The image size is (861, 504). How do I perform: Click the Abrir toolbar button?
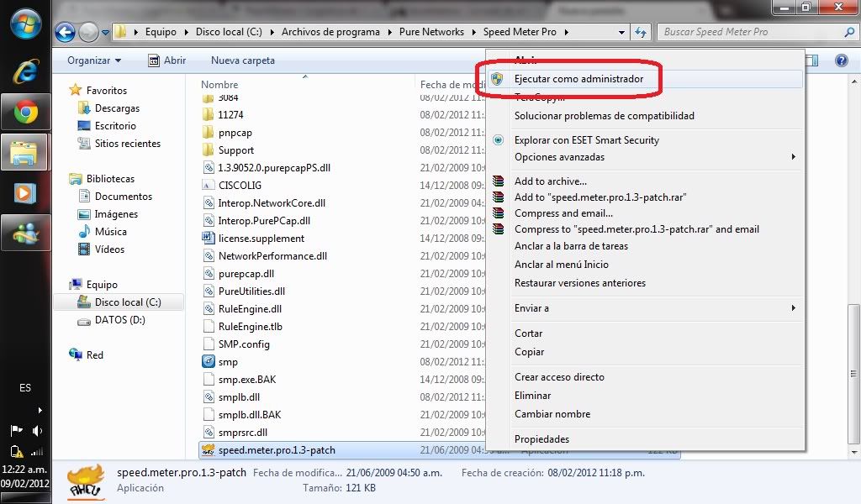167,60
